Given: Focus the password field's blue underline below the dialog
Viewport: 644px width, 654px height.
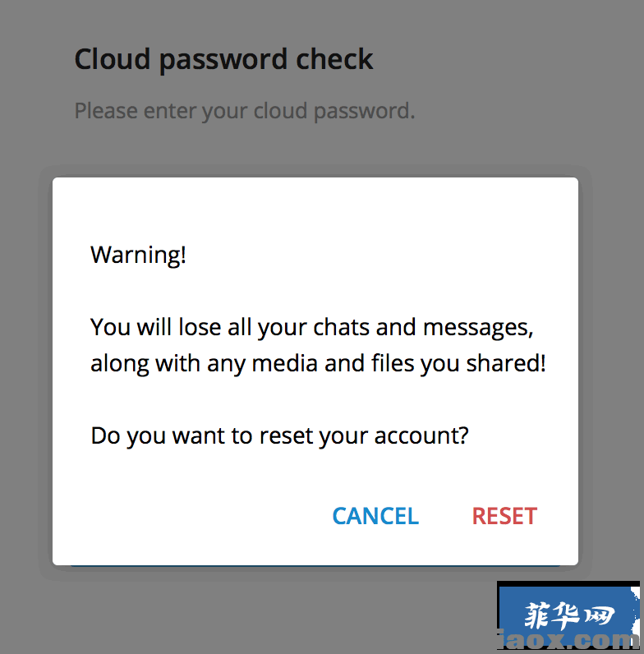Looking at the screenshot, I should [315, 566].
